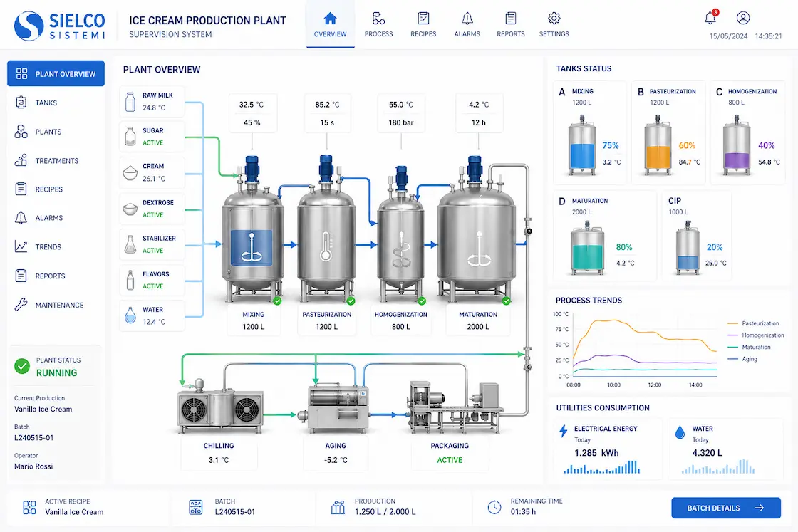Click Mixing 32.5 °C readout box

pyautogui.click(x=252, y=113)
